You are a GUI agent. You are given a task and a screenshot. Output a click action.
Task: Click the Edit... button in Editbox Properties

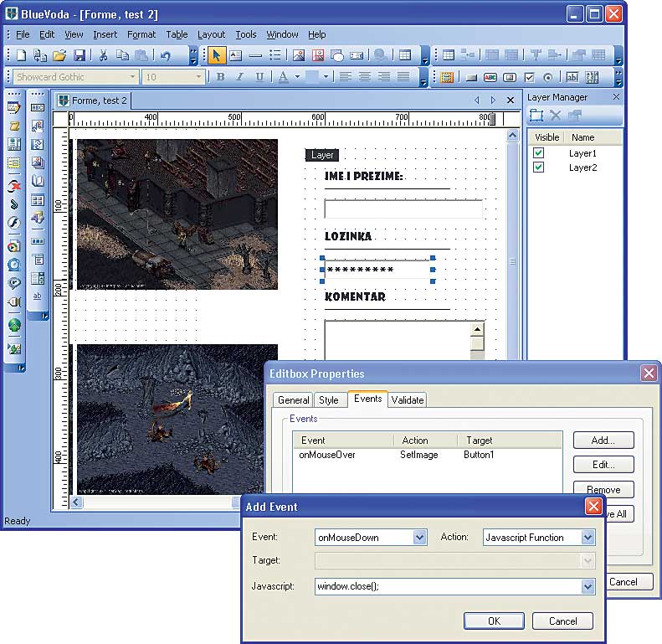603,465
